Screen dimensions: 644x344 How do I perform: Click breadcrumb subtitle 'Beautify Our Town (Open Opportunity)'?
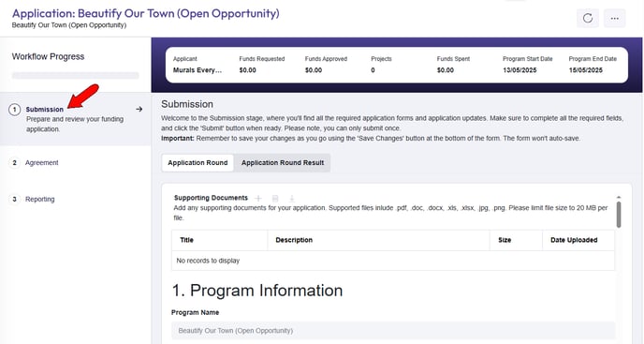(x=69, y=25)
